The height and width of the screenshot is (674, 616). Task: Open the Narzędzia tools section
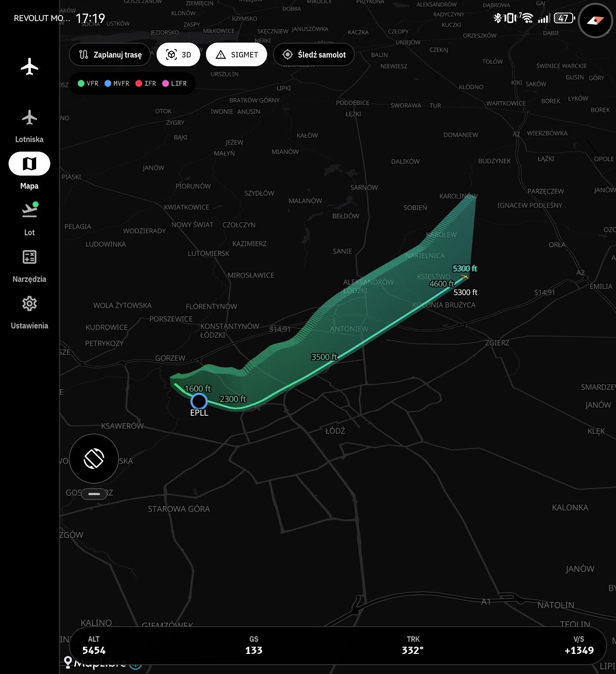coord(29,265)
